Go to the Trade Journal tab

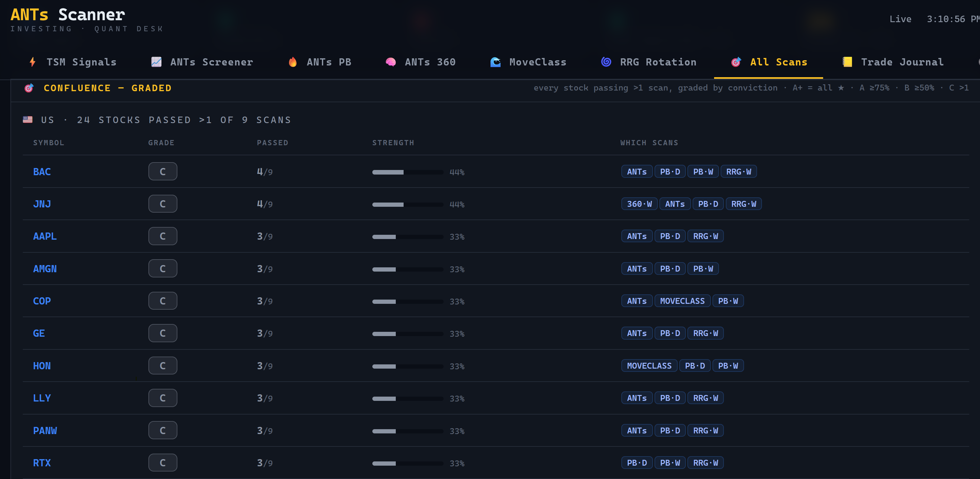[893, 62]
